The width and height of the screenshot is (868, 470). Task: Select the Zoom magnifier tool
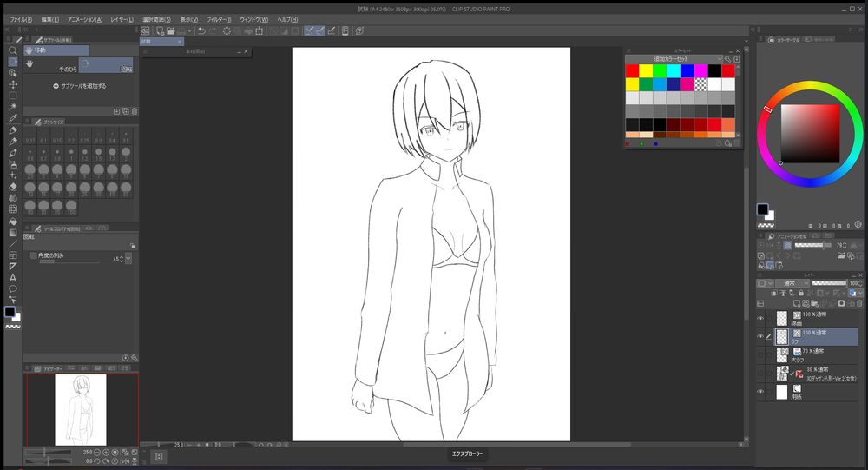(x=13, y=50)
